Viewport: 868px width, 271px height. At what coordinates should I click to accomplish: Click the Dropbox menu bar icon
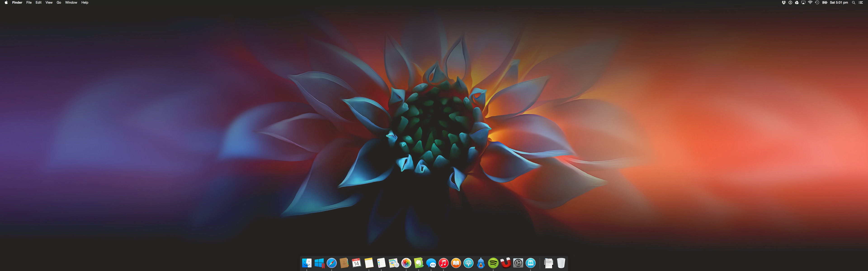coord(783,2)
